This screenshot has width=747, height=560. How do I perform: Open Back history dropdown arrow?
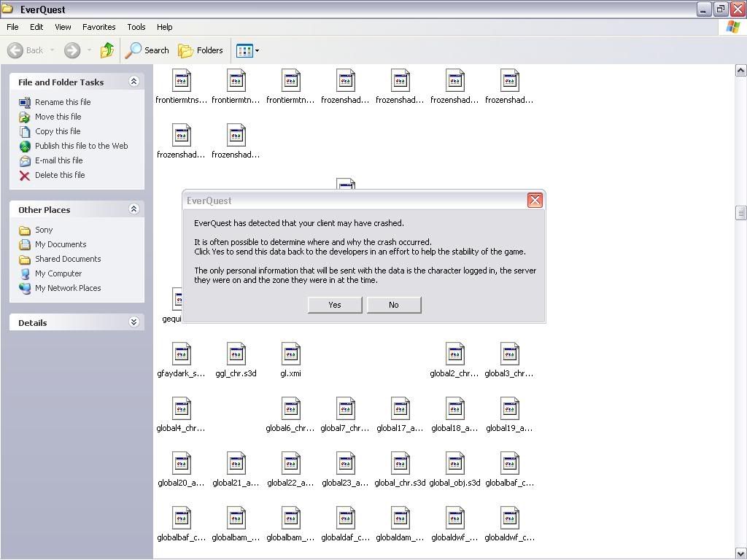point(52,50)
